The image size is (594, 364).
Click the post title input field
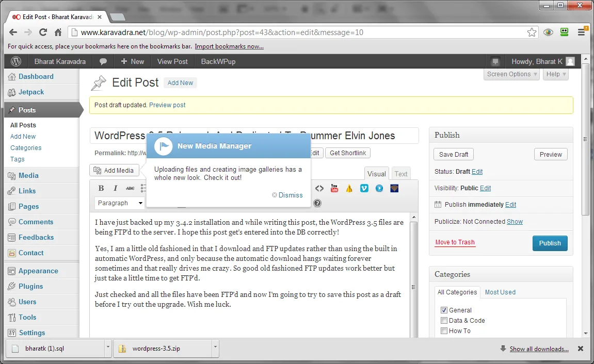click(254, 136)
